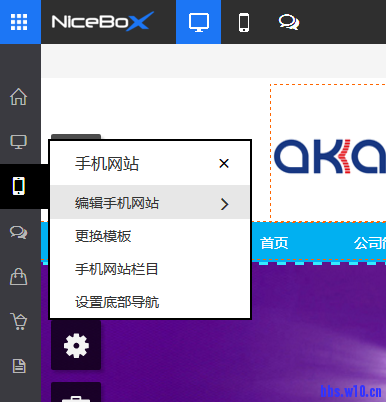Click the gear settings button on canvas
The height and width of the screenshot is (402, 386).
pyautogui.click(x=76, y=345)
